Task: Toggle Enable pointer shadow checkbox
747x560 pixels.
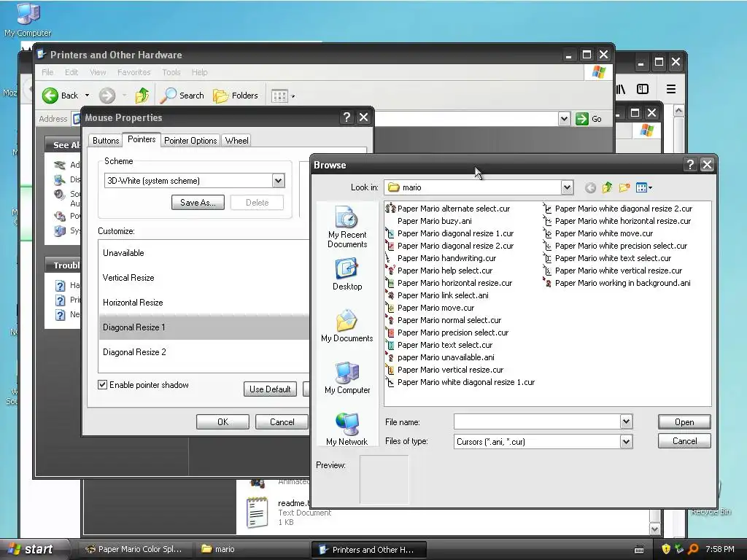Action: point(102,385)
